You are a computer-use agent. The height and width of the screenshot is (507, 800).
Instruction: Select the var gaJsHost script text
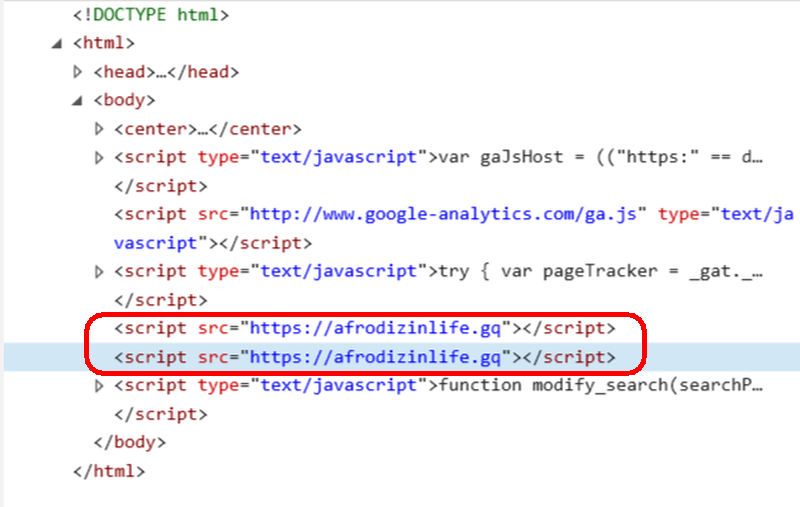tap(601, 157)
